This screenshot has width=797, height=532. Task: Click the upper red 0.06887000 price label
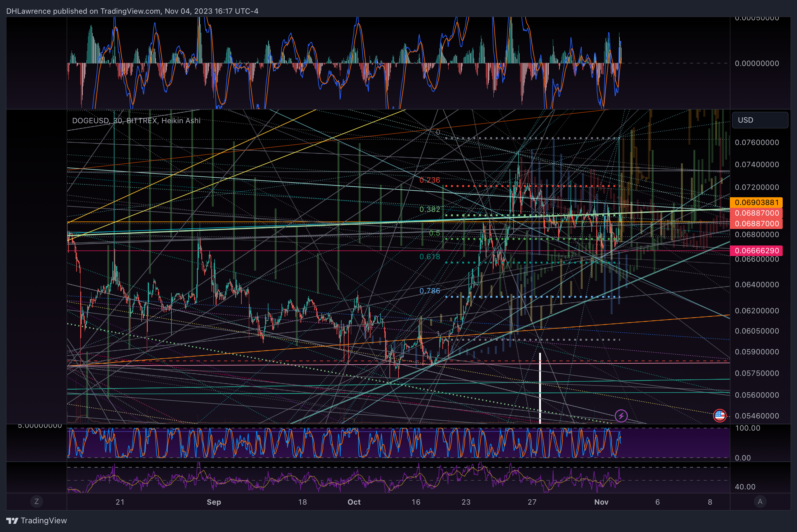point(756,213)
